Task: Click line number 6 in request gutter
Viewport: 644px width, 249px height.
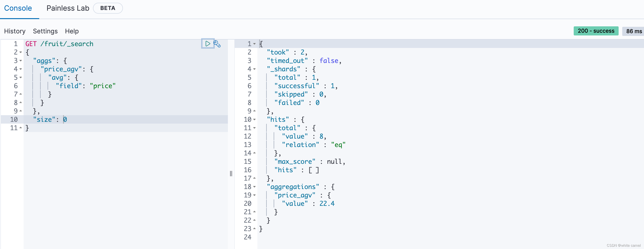Action: [15, 86]
